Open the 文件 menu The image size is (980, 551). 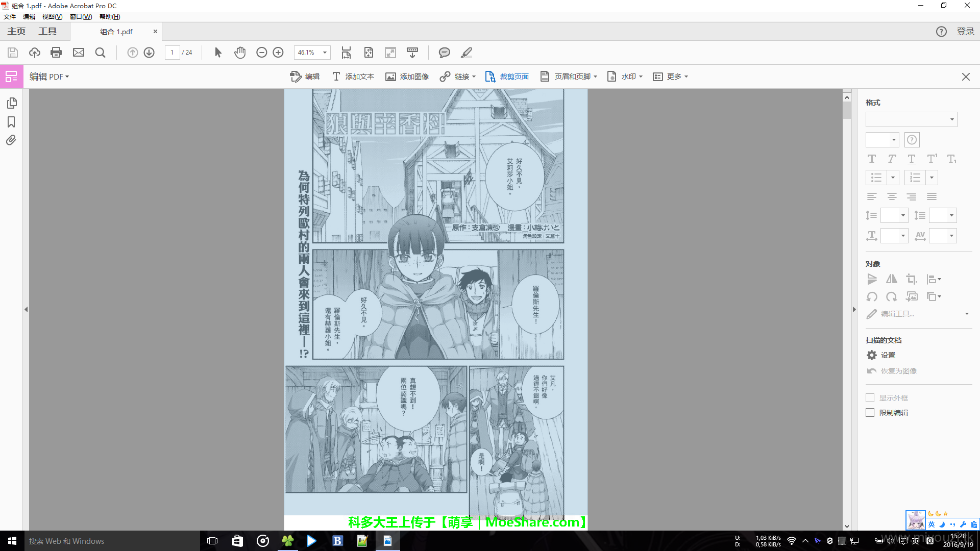click(x=10, y=17)
